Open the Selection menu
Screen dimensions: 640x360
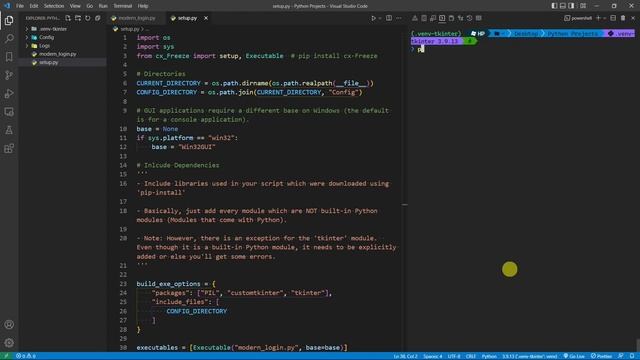pos(54,6)
